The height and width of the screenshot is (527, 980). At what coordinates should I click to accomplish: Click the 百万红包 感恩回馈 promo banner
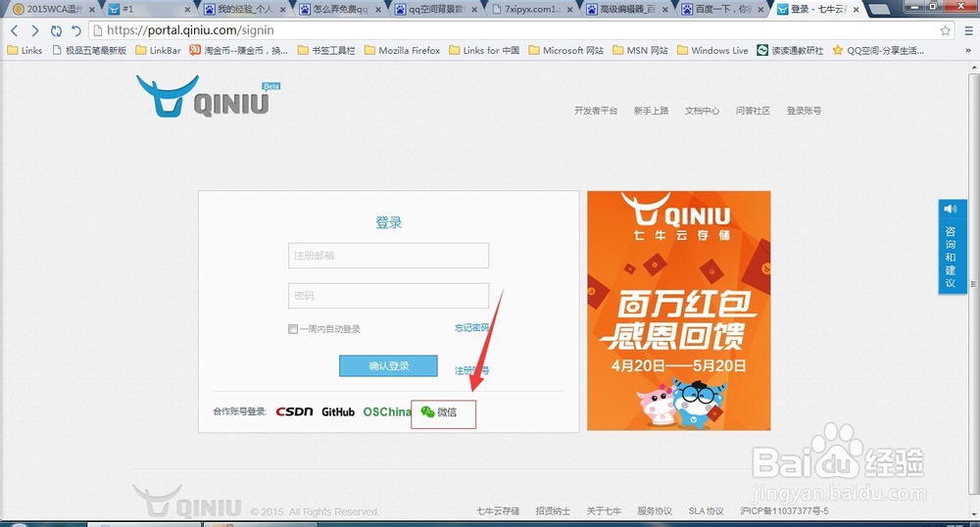(679, 311)
